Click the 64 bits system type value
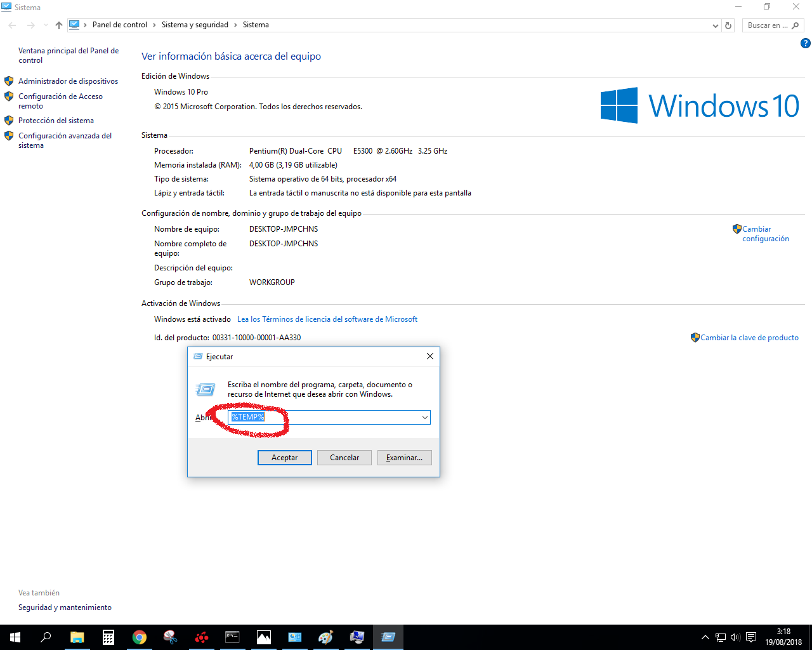The width and height of the screenshot is (812, 650). click(323, 179)
